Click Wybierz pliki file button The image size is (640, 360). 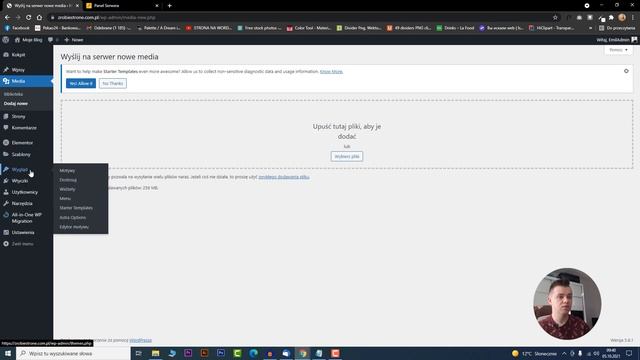347,156
